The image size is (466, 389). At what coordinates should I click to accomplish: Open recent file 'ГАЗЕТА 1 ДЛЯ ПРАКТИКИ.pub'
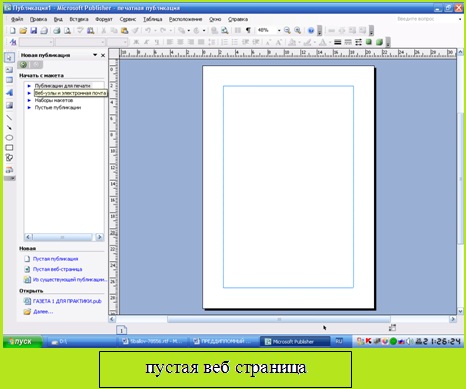(x=67, y=301)
